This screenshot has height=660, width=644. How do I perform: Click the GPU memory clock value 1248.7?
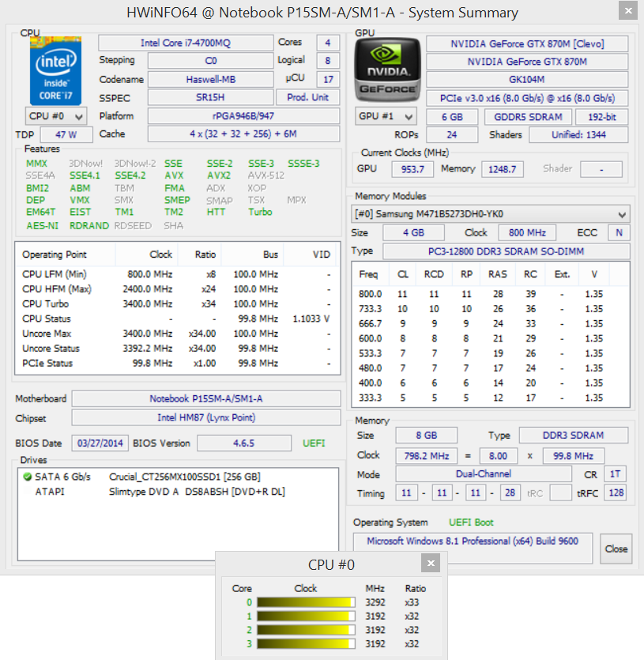click(x=502, y=170)
